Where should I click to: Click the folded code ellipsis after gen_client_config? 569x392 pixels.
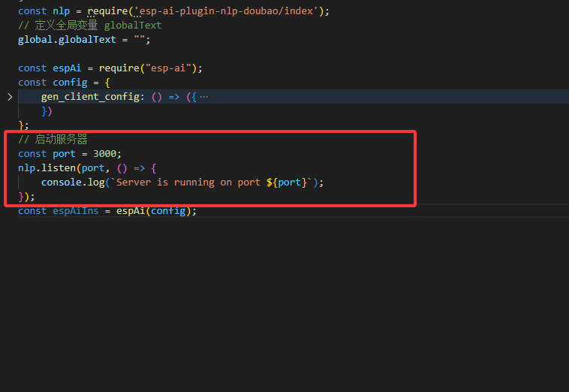tap(204, 97)
